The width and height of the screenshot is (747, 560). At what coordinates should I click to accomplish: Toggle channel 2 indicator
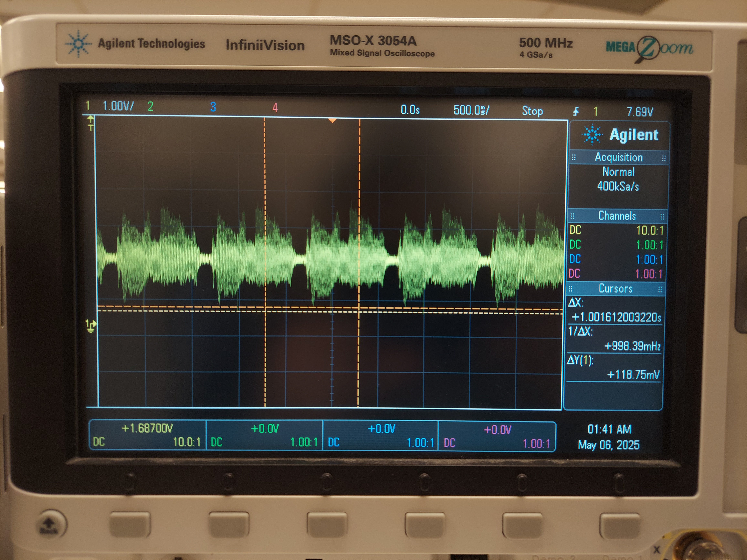click(x=150, y=106)
